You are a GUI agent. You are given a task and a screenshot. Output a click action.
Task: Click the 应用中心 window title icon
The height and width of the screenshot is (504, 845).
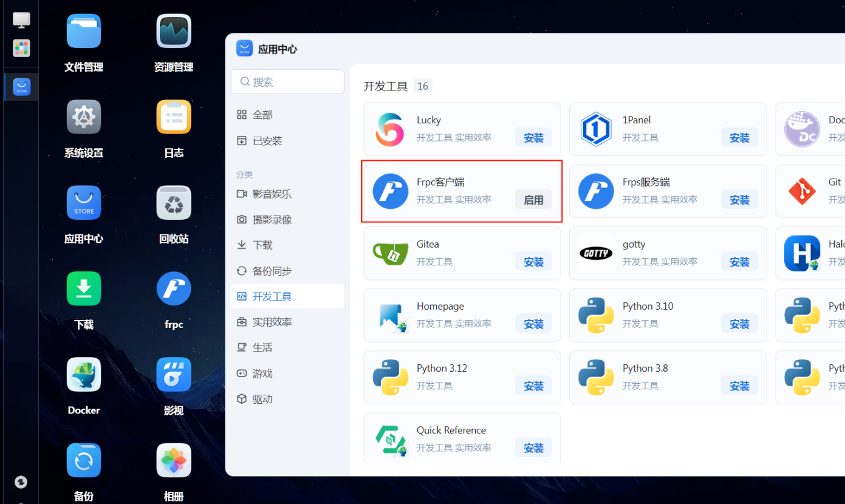(x=244, y=49)
